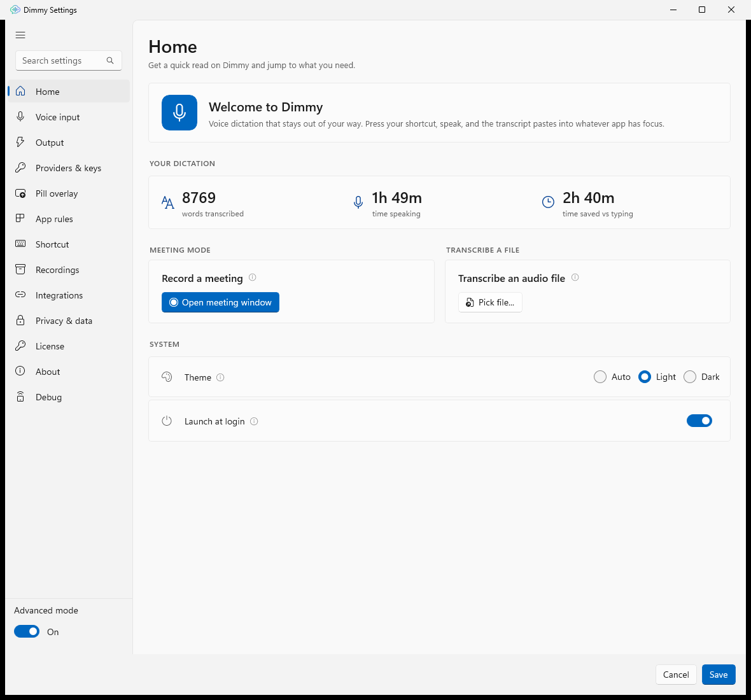Click the 8769 words transcribed value

click(x=199, y=197)
